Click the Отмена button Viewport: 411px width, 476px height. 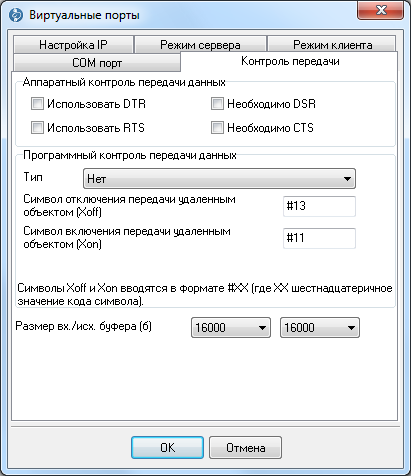click(x=246, y=448)
